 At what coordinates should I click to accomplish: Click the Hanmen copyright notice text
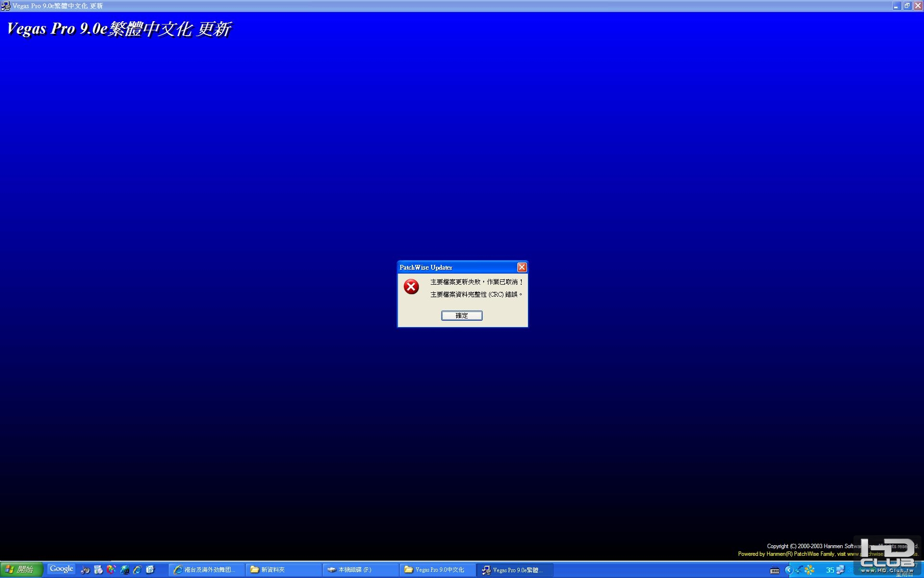(x=842, y=546)
